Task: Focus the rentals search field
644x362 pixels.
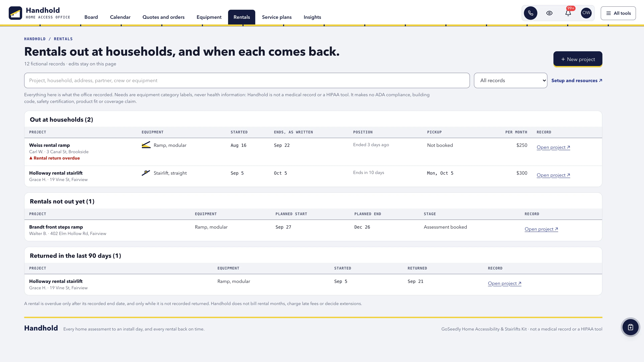Action: 247,80
